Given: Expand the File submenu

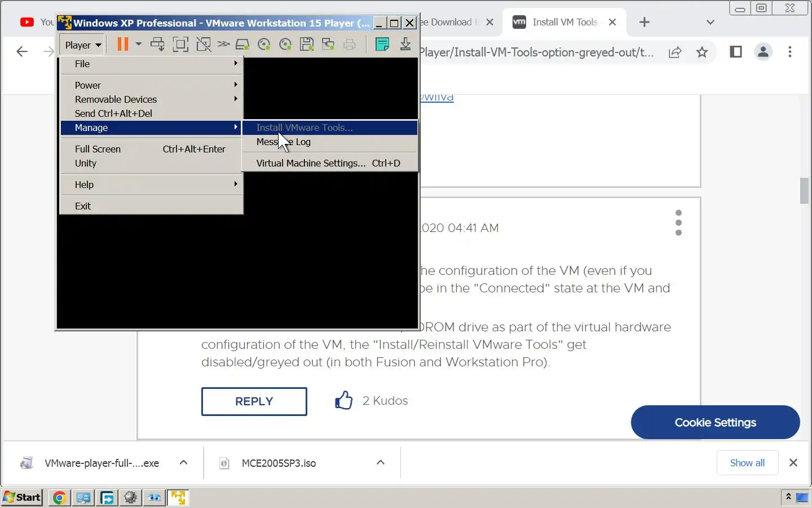Looking at the screenshot, I should pyautogui.click(x=152, y=64).
